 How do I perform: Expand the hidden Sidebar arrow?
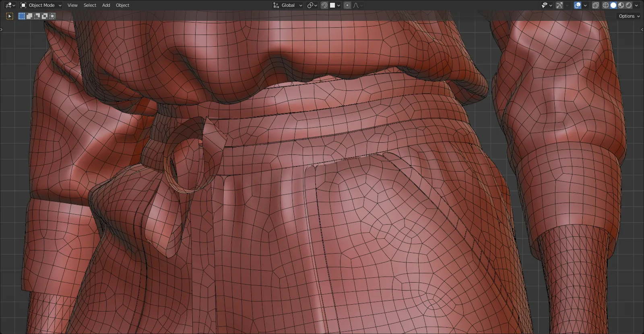coord(642,29)
